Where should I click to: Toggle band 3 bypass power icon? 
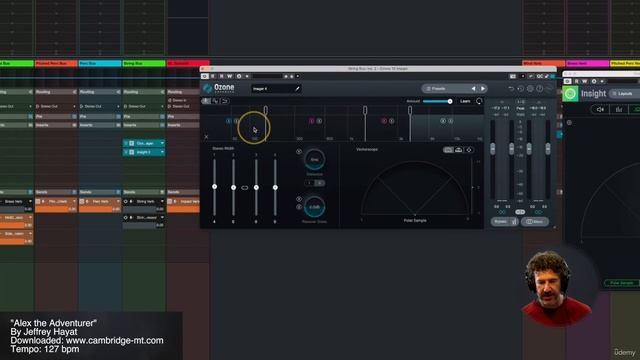coord(384,121)
